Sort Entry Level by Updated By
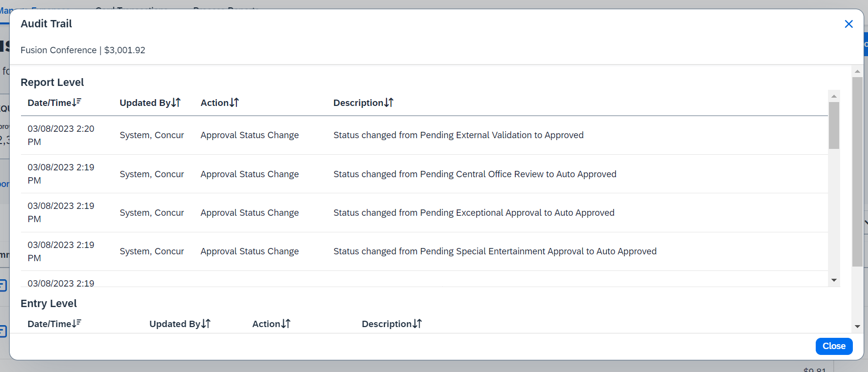868x372 pixels. 180,324
